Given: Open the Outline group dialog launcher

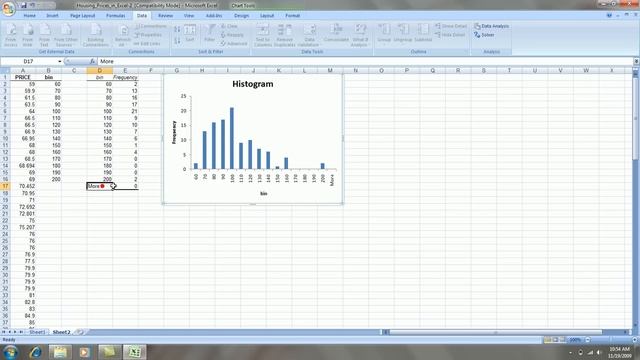Looking at the screenshot, I should 466,52.
